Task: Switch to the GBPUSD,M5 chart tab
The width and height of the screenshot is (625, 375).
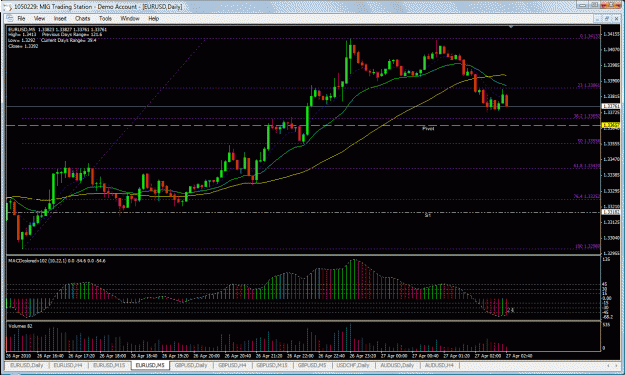Action: tap(312, 365)
